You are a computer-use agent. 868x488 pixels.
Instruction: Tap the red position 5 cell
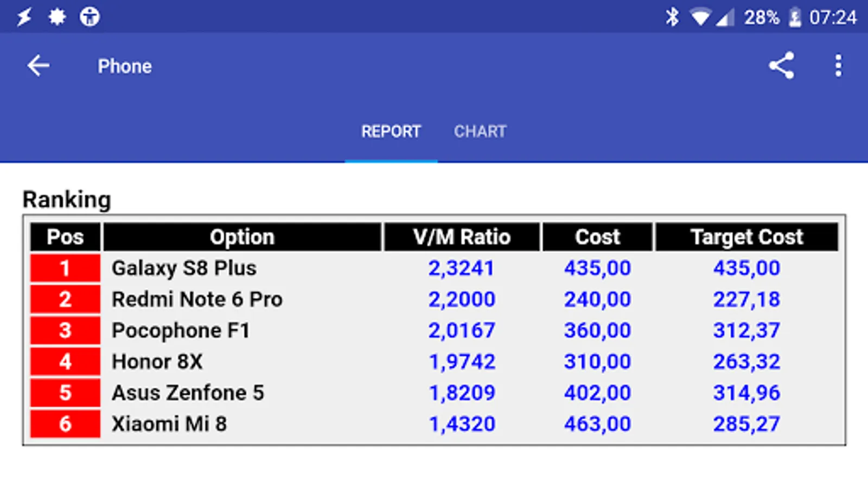tap(65, 393)
